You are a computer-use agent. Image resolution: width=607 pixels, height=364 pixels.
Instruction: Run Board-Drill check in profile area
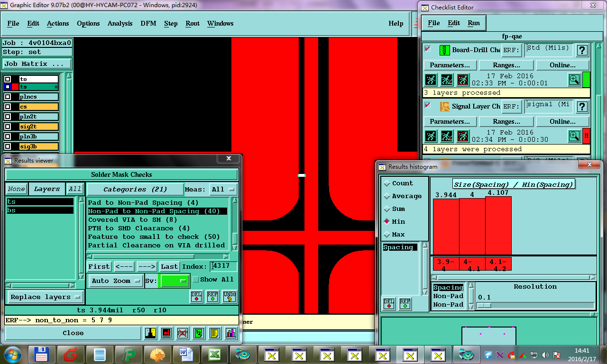click(463, 80)
